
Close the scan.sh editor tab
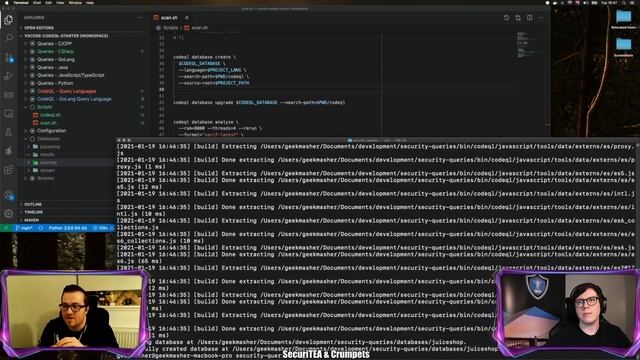click(187, 18)
